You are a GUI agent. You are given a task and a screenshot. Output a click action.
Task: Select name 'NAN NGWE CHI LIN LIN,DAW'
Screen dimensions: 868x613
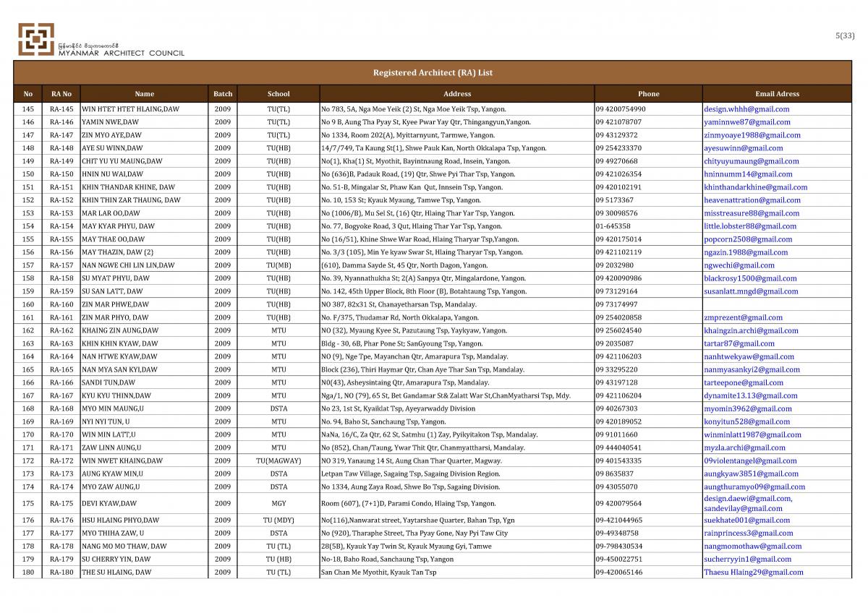tap(128, 265)
